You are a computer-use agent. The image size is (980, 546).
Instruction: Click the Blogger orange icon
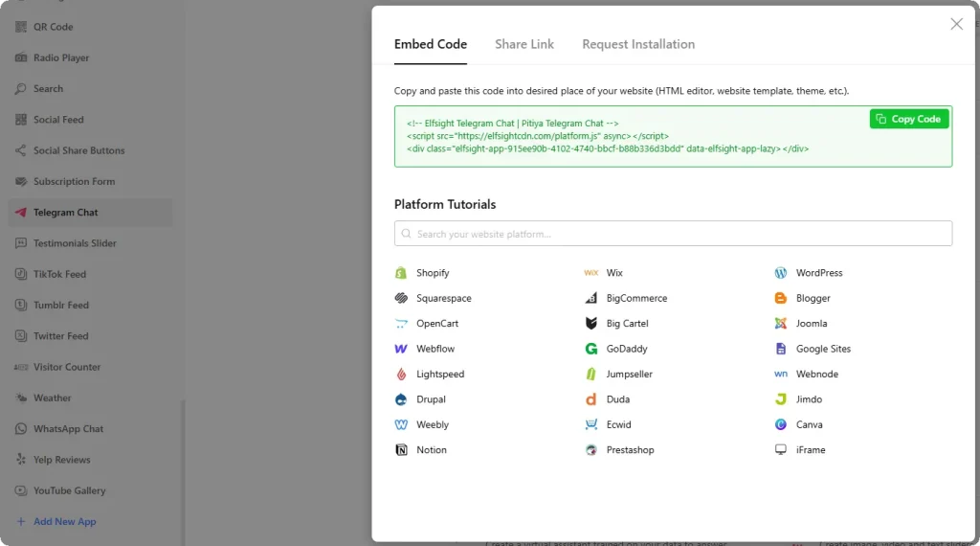[781, 298]
